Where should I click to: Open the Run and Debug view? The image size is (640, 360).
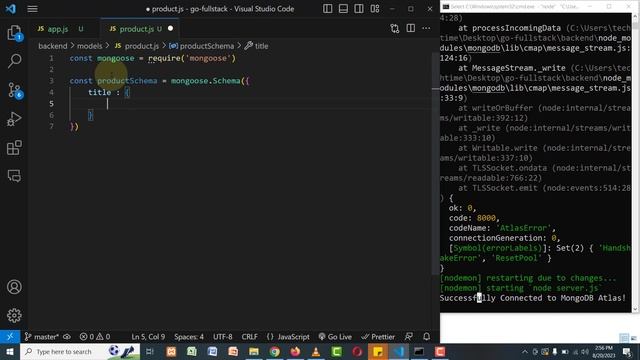coord(14,119)
